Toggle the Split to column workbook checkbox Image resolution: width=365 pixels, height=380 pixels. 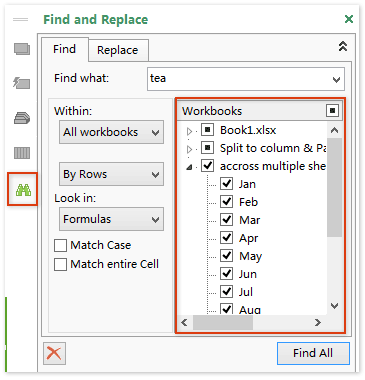pos(207,147)
